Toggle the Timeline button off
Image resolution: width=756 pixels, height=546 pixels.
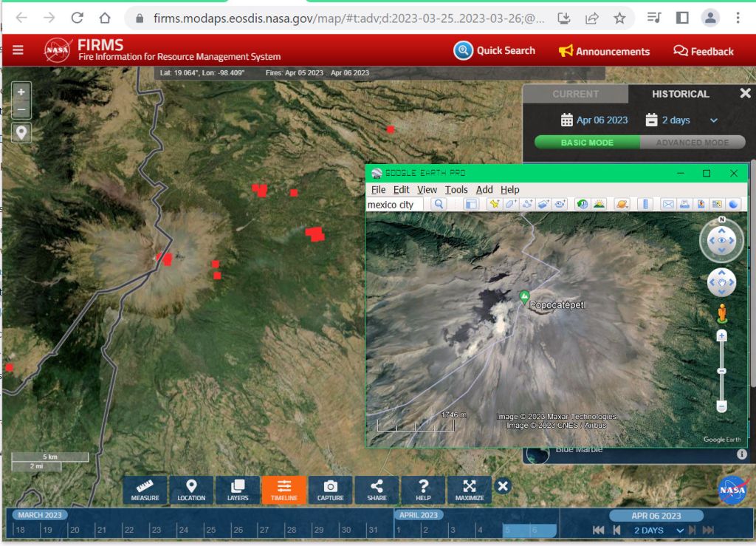click(x=284, y=489)
